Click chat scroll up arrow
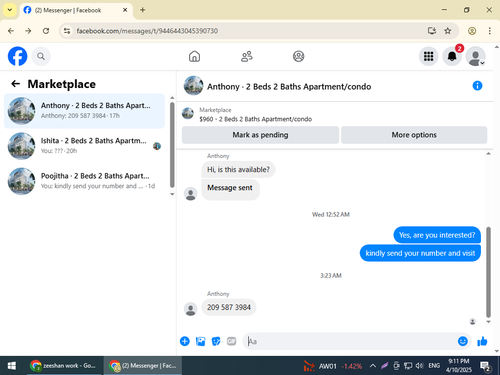Viewport: 500px width, 375px height. [x=488, y=154]
